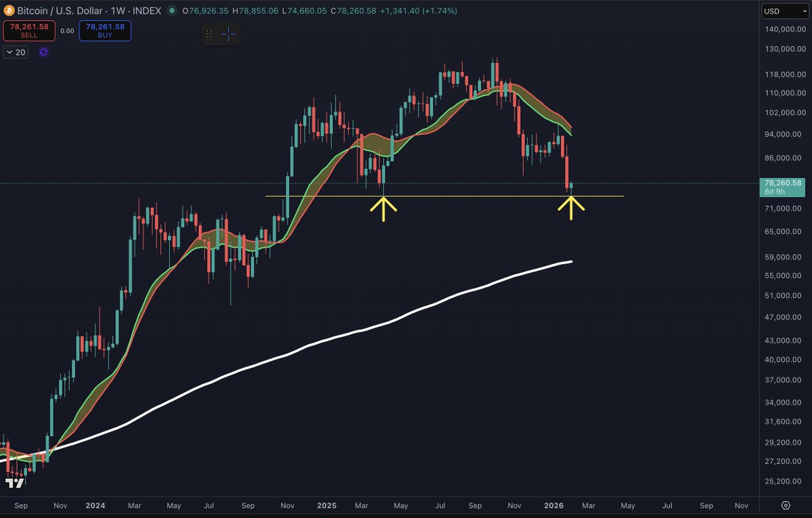
Task: Grab the drawing toolbar drag handle
Action: coord(209,34)
